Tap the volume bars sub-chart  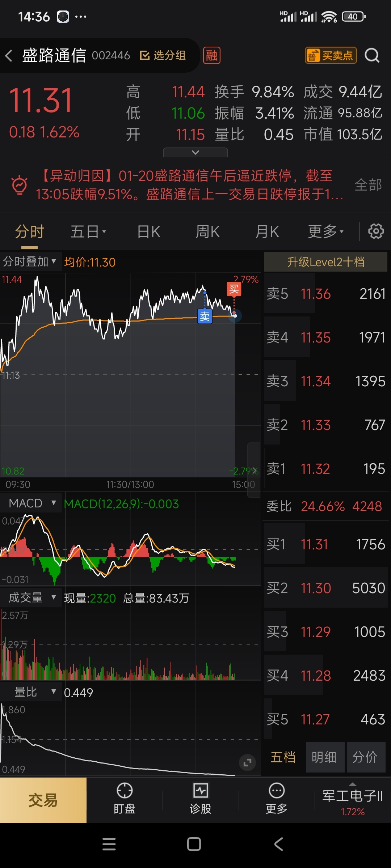[130, 644]
